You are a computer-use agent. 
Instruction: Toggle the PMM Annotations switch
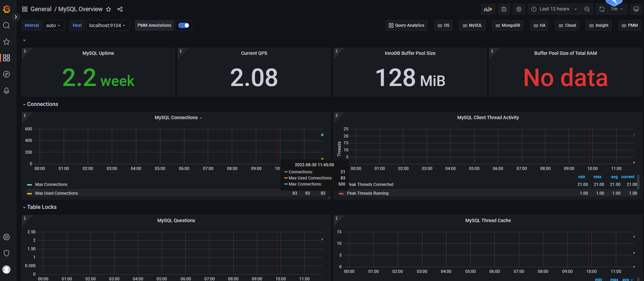[x=184, y=25]
